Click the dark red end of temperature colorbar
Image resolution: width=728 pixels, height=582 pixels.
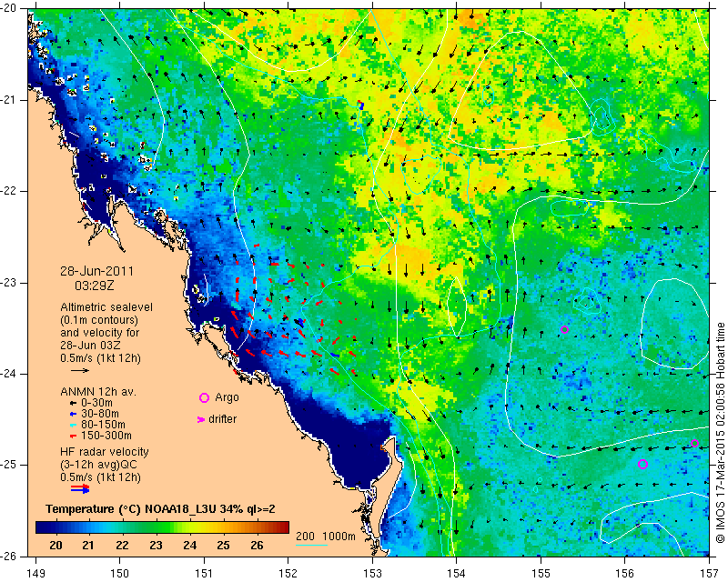tap(286, 527)
